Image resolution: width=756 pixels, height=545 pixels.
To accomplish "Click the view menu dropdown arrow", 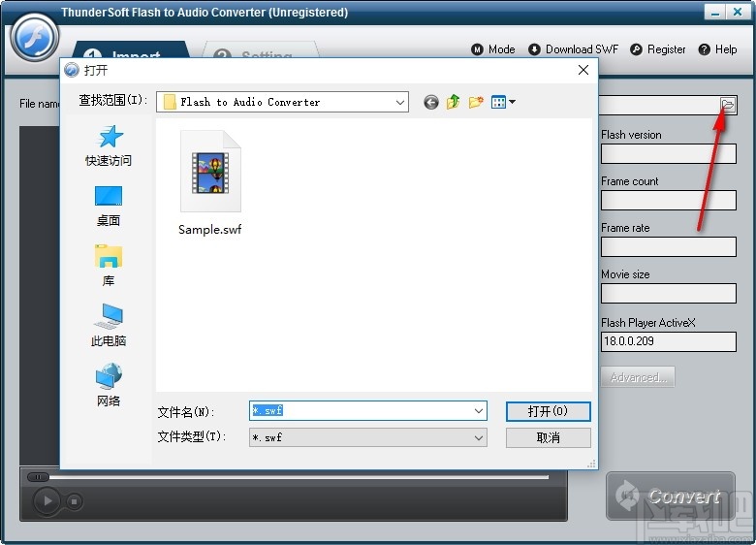I will (512, 102).
